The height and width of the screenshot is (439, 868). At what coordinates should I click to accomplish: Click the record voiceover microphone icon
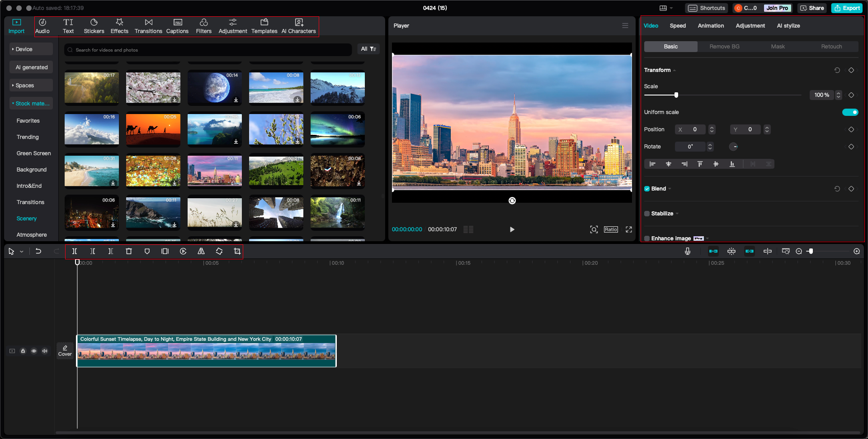coord(688,251)
